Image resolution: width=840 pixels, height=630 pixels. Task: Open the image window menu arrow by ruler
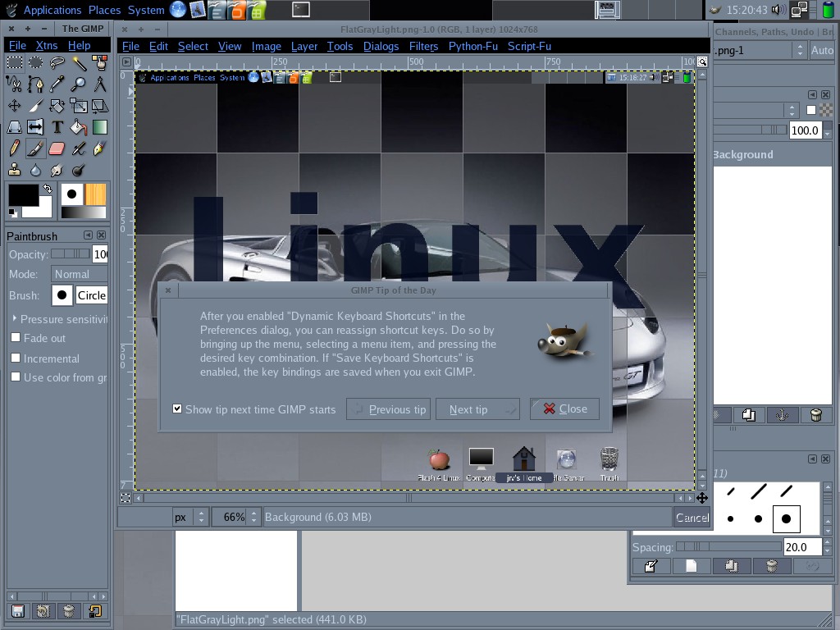pos(126,62)
